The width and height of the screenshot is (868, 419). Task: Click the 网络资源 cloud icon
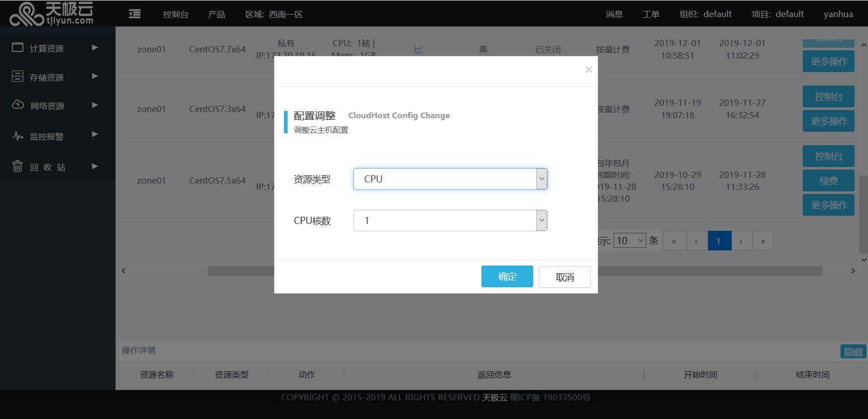(18, 105)
